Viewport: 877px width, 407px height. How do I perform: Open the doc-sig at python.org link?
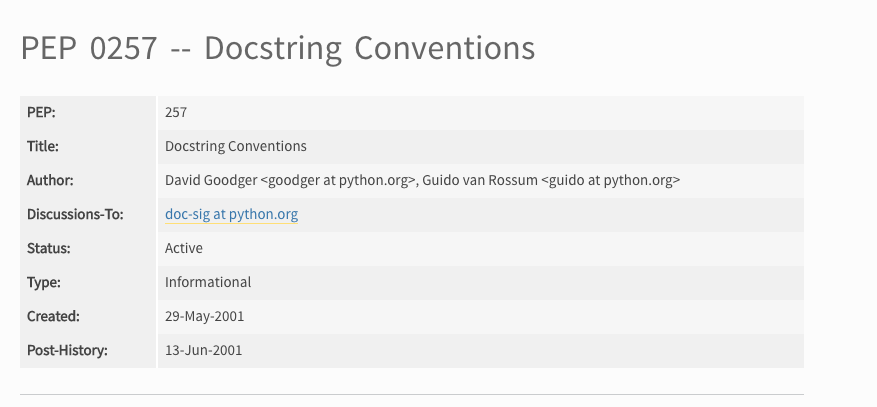tap(231, 214)
